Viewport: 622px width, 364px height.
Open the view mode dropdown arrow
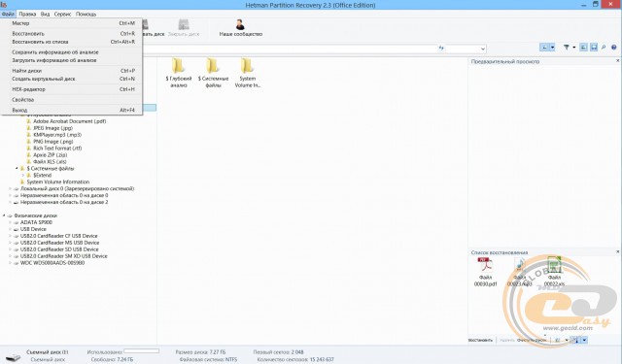(552, 48)
